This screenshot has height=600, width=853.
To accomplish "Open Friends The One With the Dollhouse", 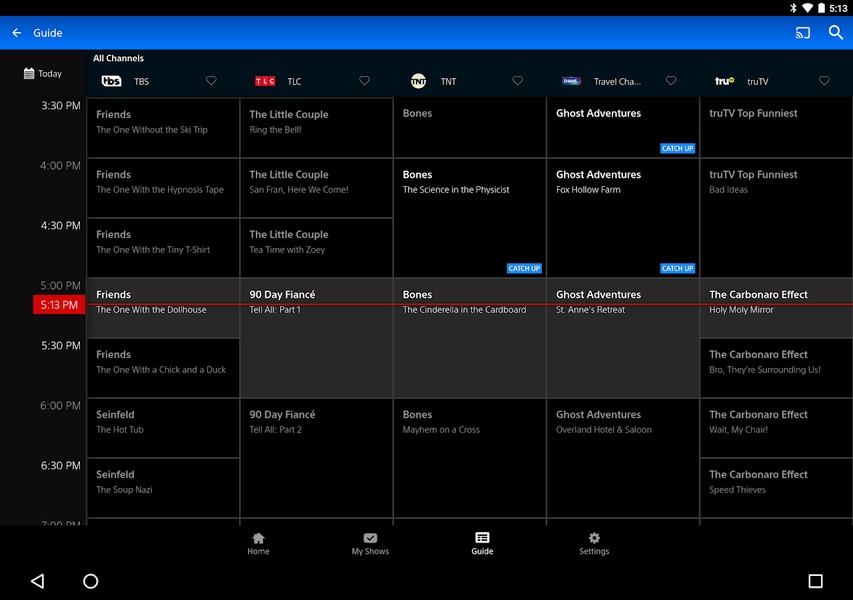I will 163,308.
